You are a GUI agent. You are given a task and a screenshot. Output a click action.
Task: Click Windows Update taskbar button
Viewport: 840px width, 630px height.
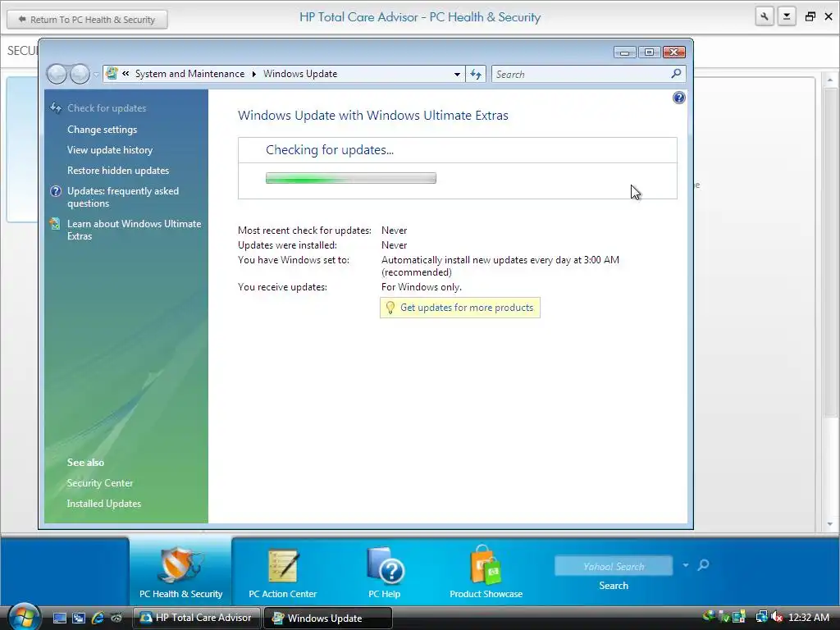pos(328,619)
